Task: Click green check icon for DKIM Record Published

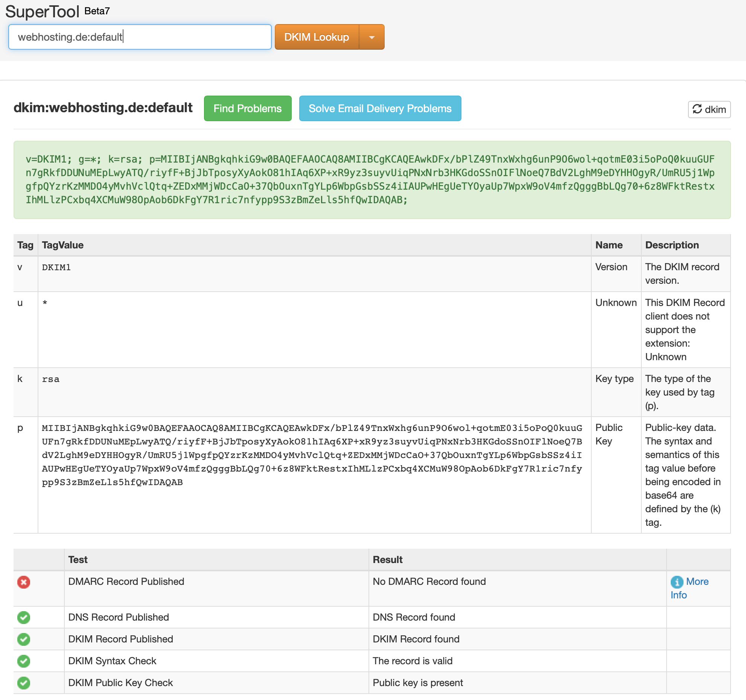Action: tap(24, 639)
